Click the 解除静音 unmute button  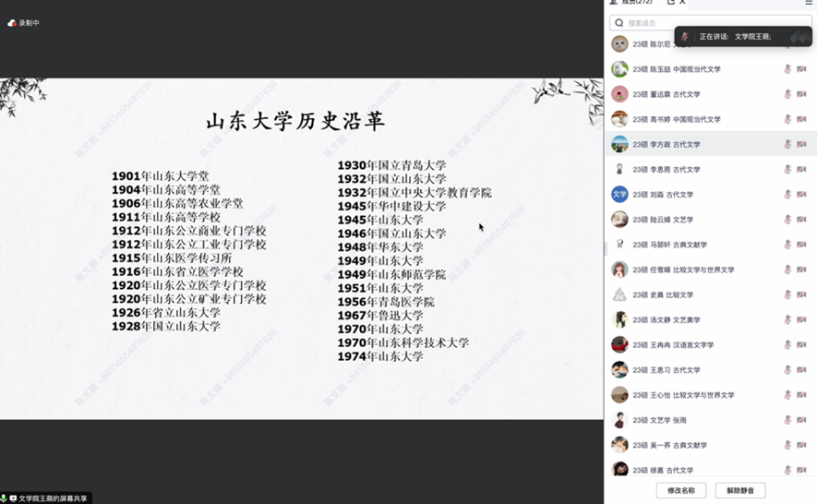[739, 490]
